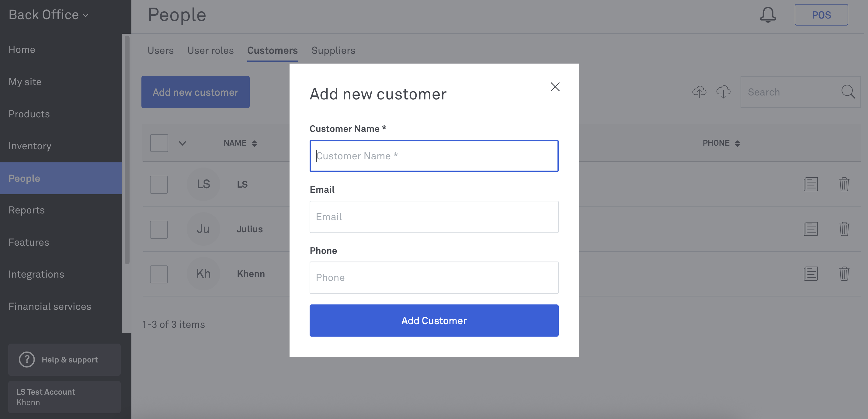The height and width of the screenshot is (419, 868).
Task: Delete the Julius customer row
Action: click(844, 229)
